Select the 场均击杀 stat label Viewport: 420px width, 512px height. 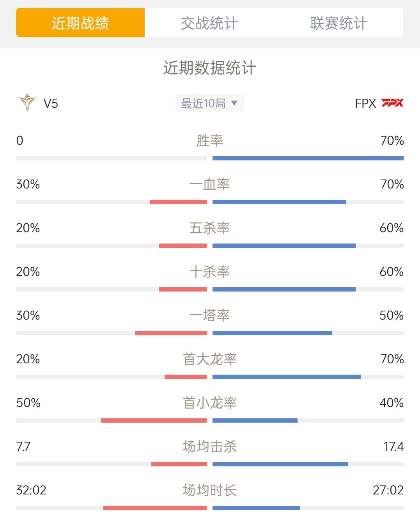[210, 446]
